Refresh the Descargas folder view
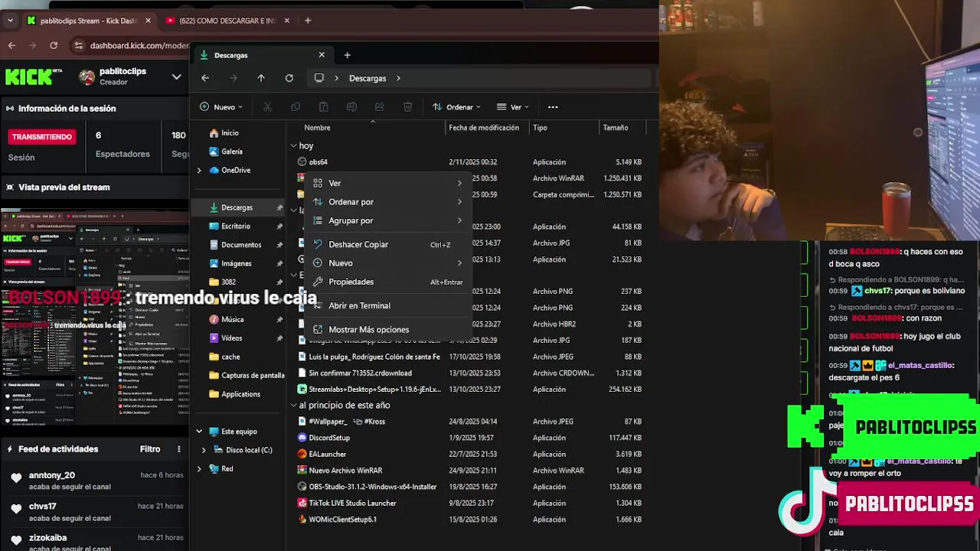Image resolution: width=980 pixels, height=551 pixels. [289, 78]
